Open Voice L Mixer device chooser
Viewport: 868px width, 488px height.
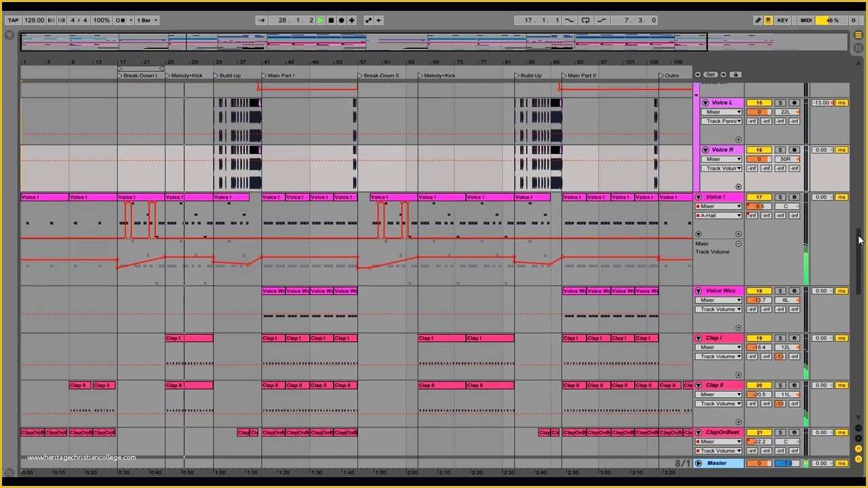[721, 113]
